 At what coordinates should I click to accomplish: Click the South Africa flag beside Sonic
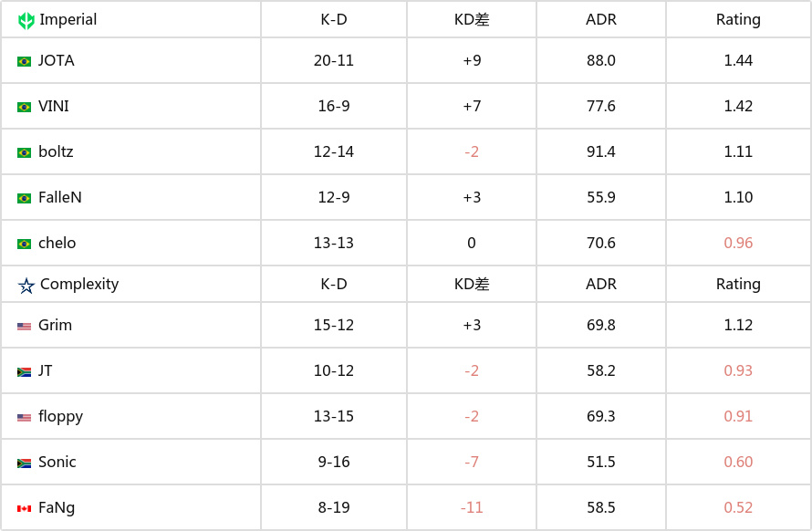click(24, 463)
